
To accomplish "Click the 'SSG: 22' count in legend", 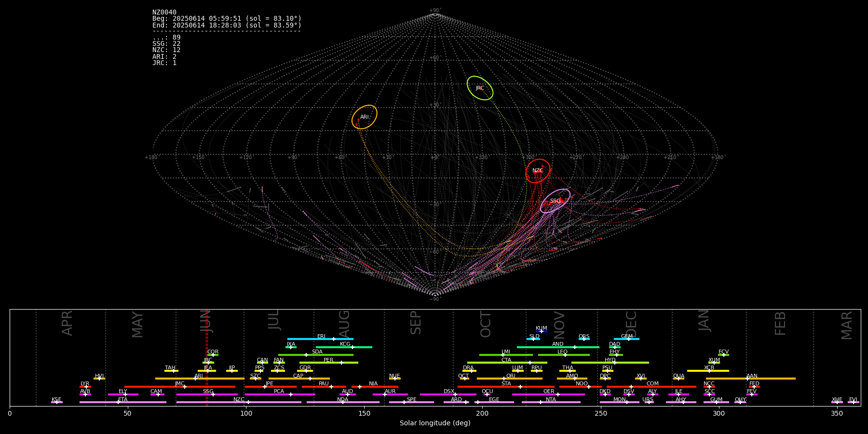I will pyautogui.click(x=166, y=44).
